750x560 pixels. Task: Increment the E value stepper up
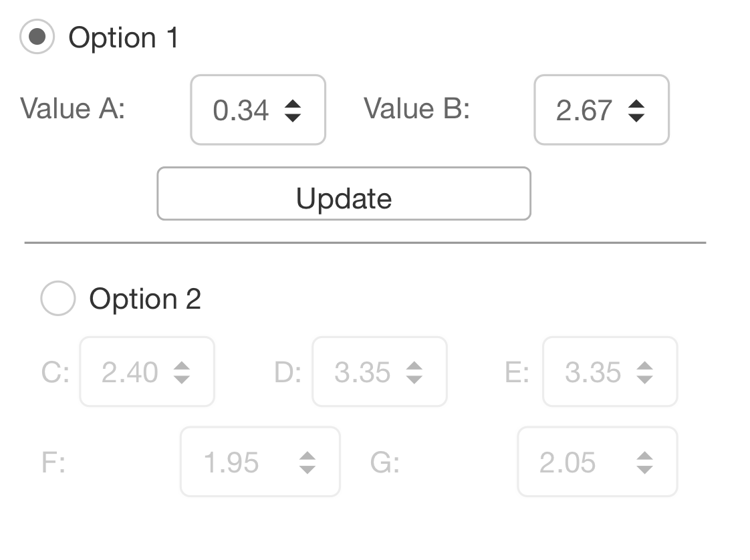[644, 366]
